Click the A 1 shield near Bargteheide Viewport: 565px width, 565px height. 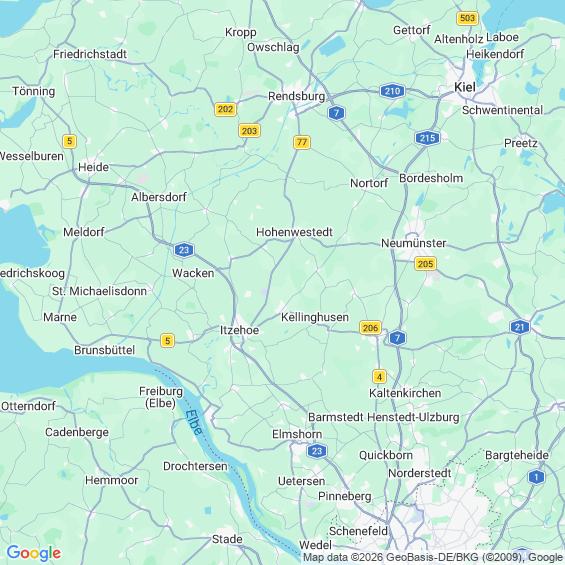tap(536, 477)
